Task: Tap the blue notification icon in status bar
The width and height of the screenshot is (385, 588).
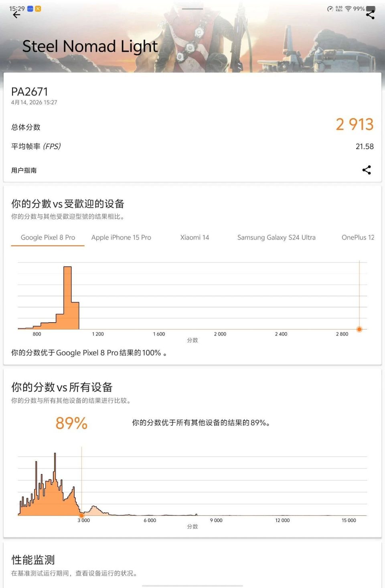Action: pos(30,8)
